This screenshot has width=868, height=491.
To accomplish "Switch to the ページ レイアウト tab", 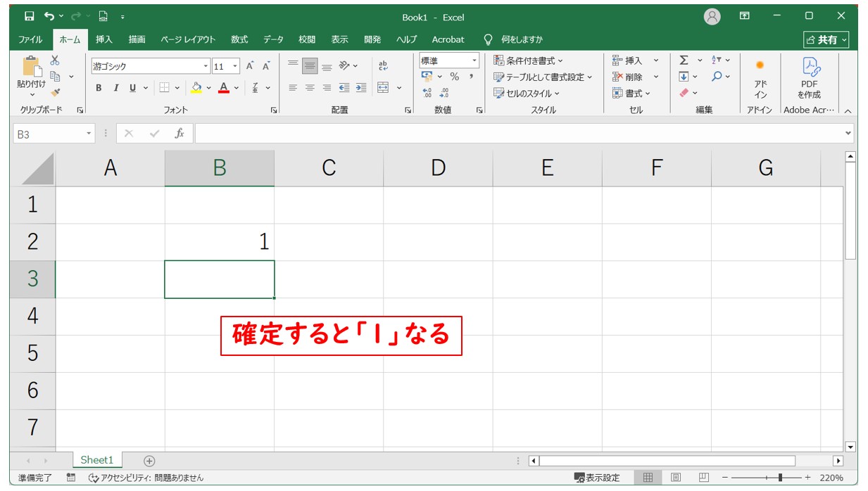I will point(188,39).
